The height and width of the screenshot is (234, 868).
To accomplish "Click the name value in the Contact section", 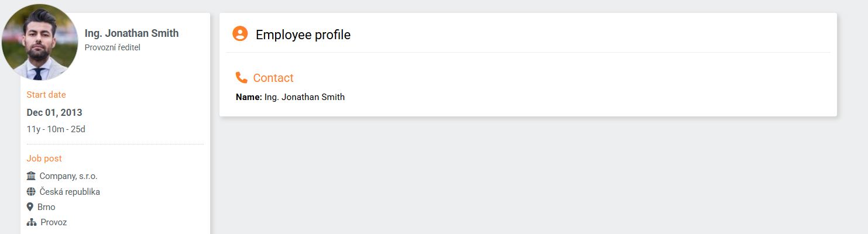I will click(304, 97).
